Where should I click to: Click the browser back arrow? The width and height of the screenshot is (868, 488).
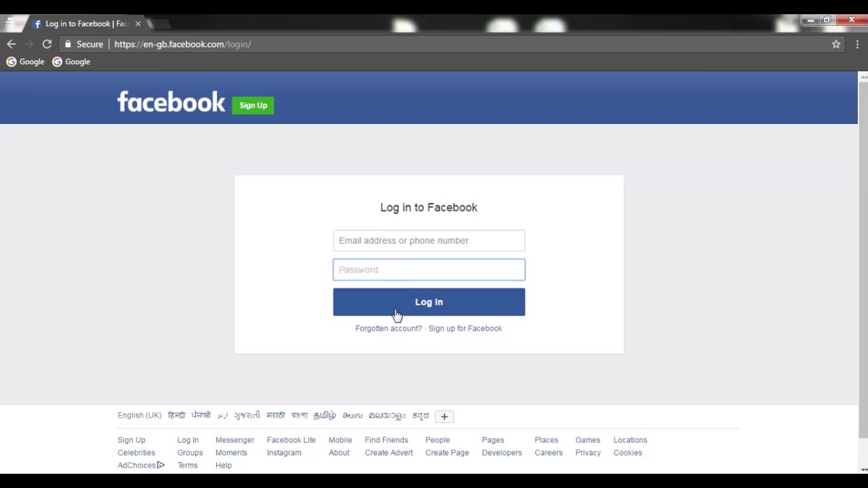pyautogui.click(x=12, y=44)
